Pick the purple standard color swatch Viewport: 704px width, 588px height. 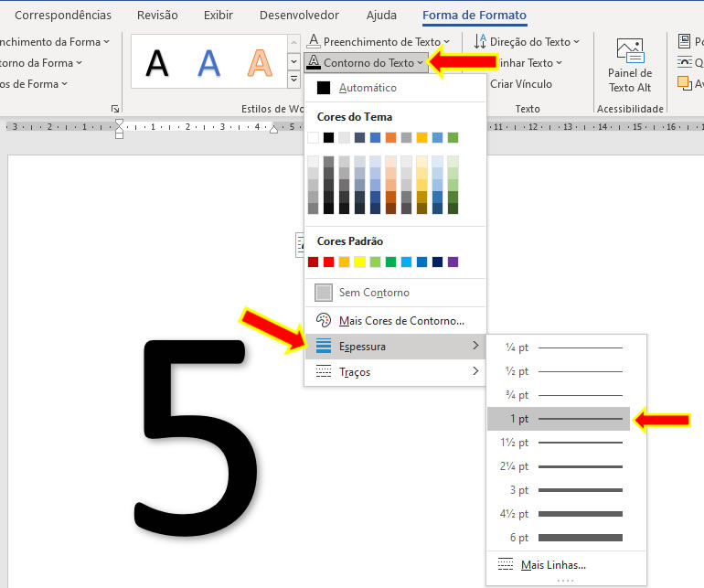point(453,262)
